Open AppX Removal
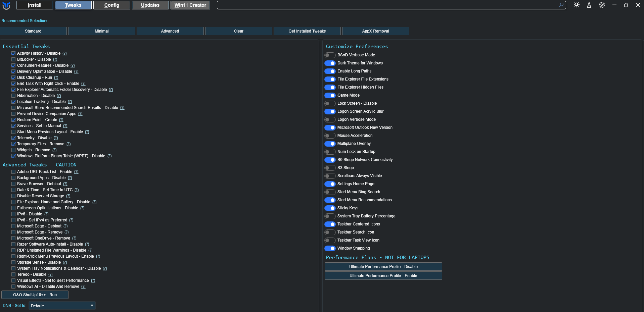644x312 pixels. click(x=376, y=31)
